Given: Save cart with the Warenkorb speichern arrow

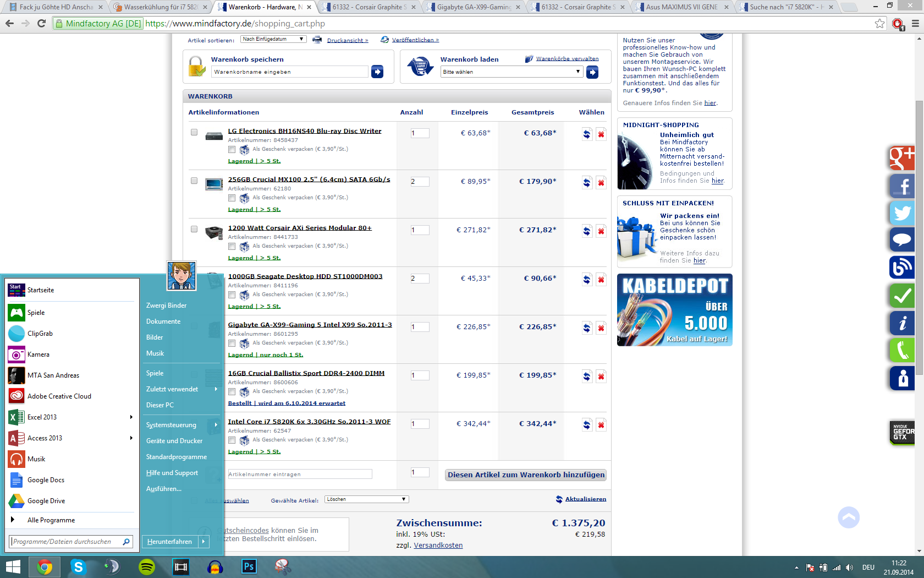Looking at the screenshot, I should click(x=377, y=72).
